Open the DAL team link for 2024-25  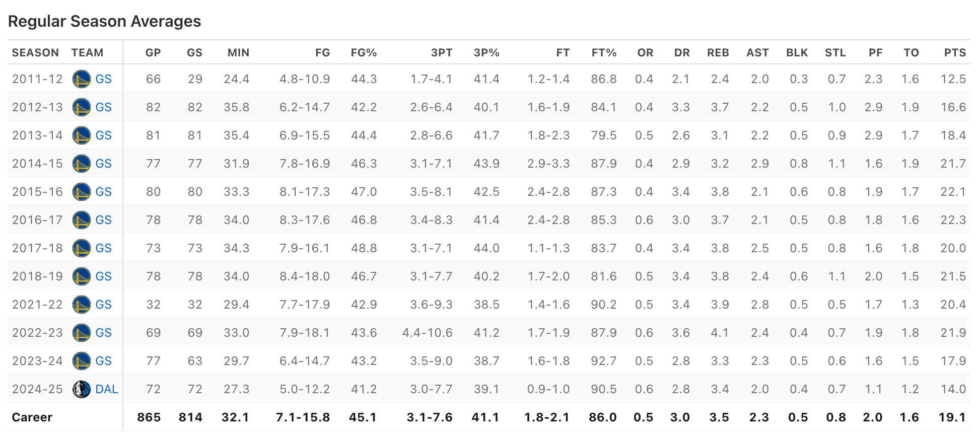(106, 389)
